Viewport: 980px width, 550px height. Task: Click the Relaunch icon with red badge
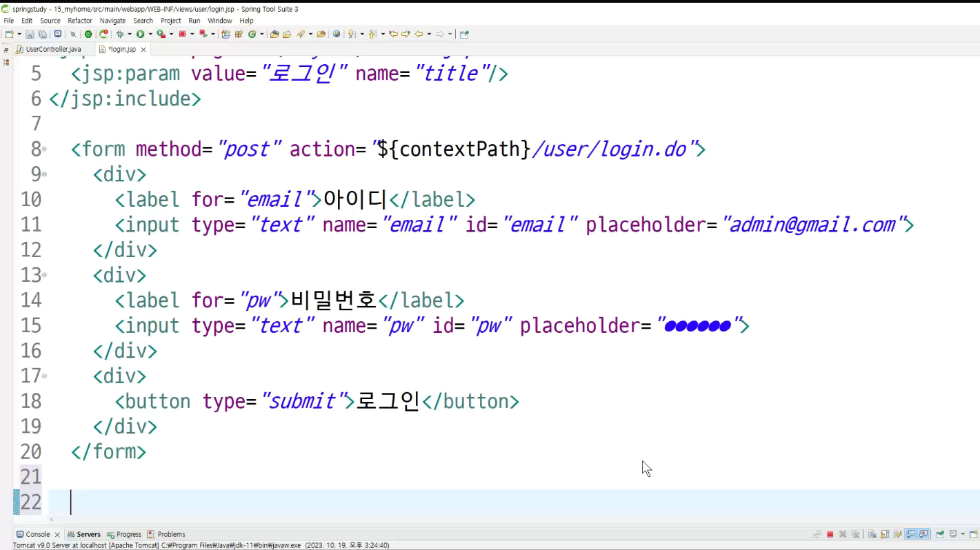click(104, 34)
